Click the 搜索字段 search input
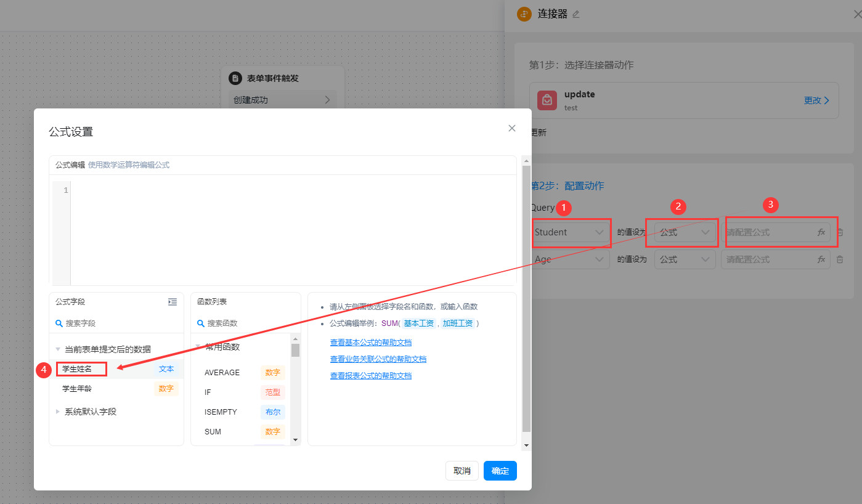 116,323
